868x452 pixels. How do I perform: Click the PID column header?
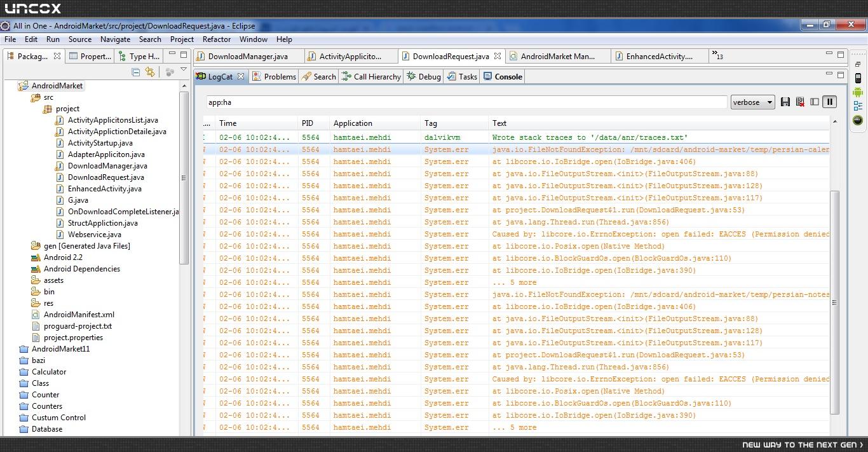pyautogui.click(x=314, y=123)
